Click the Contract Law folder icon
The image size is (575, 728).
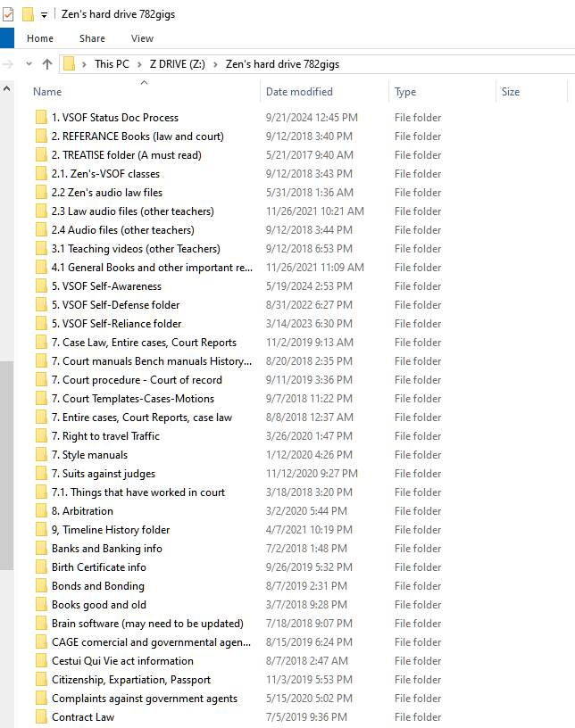[x=41, y=717]
